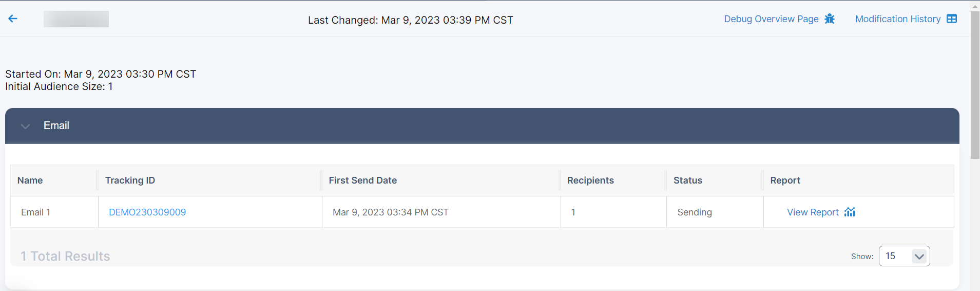This screenshot has width=980, height=291.
Task: Click the back arrow icon
Action: pyautogui.click(x=13, y=19)
